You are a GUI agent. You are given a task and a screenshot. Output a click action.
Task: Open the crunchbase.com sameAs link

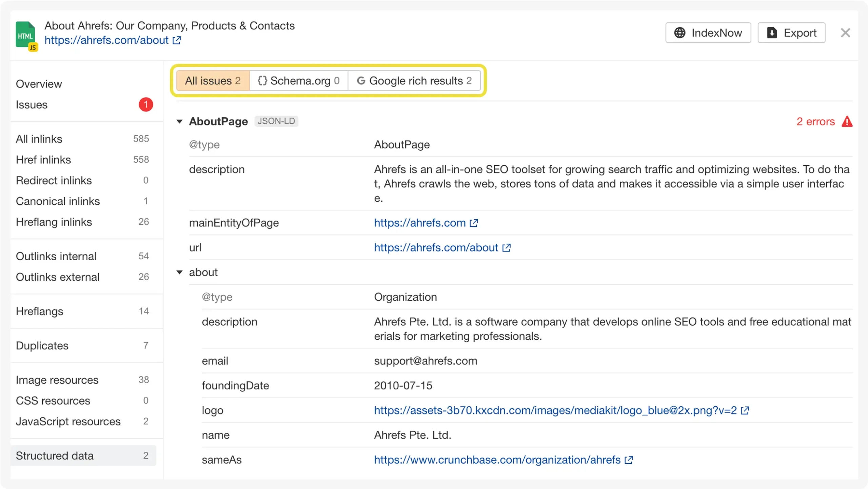pyautogui.click(x=497, y=460)
